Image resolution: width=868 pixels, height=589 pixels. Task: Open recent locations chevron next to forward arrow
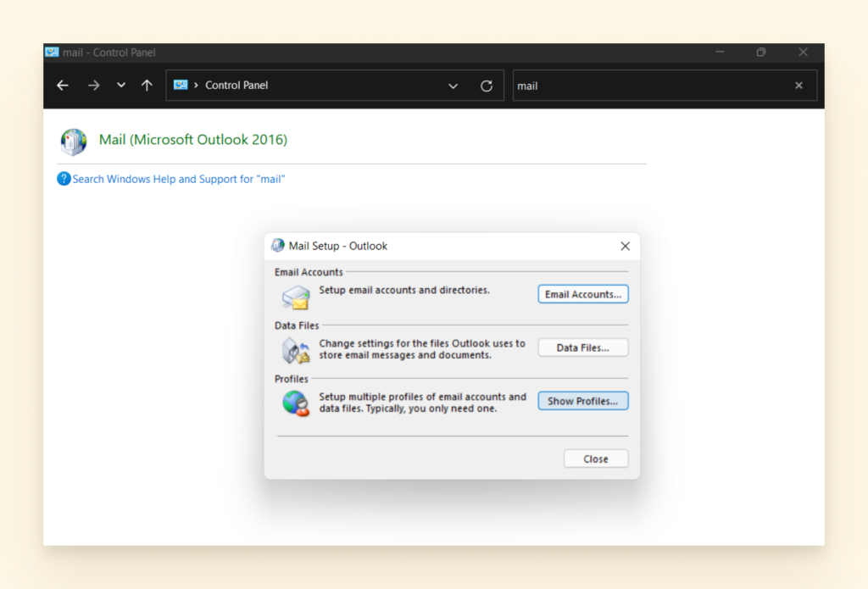(x=120, y=86)
